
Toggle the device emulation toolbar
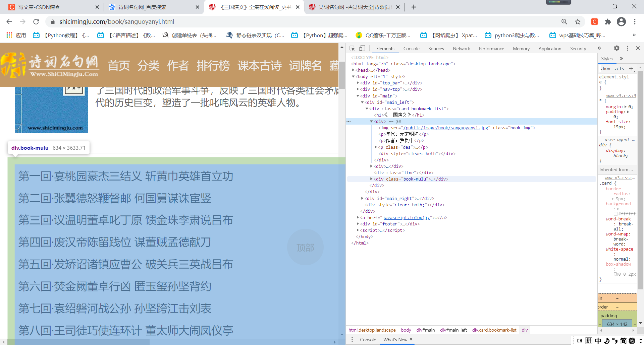(x=362, y=48)
